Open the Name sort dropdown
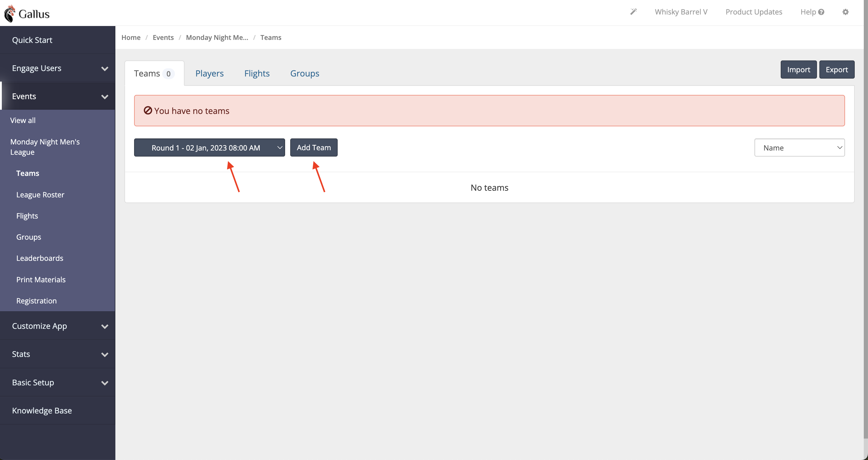This screenshot has height=460, width=868. coord(799,147)
